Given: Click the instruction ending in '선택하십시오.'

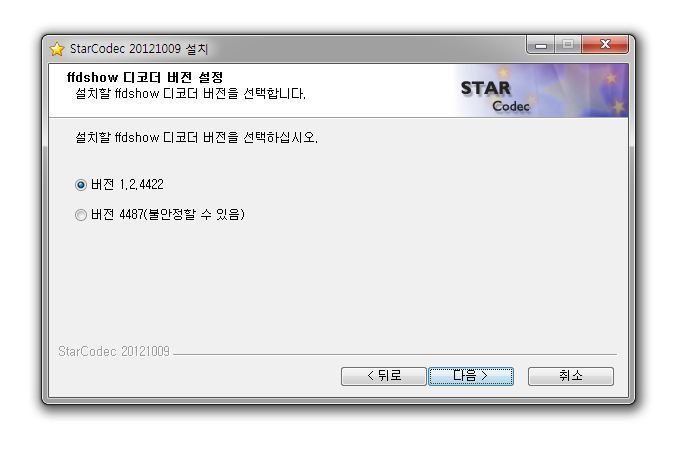Looking at the screenshot, I should (x=196, y=138).
